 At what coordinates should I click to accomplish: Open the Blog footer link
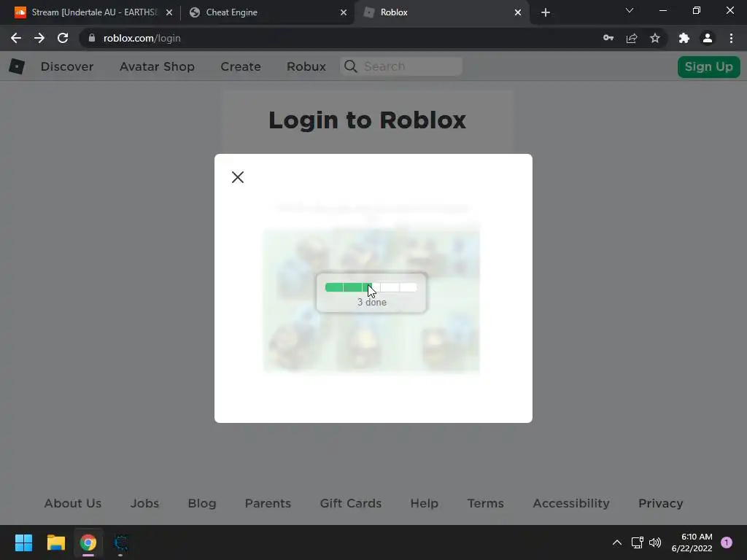[202, 503]
